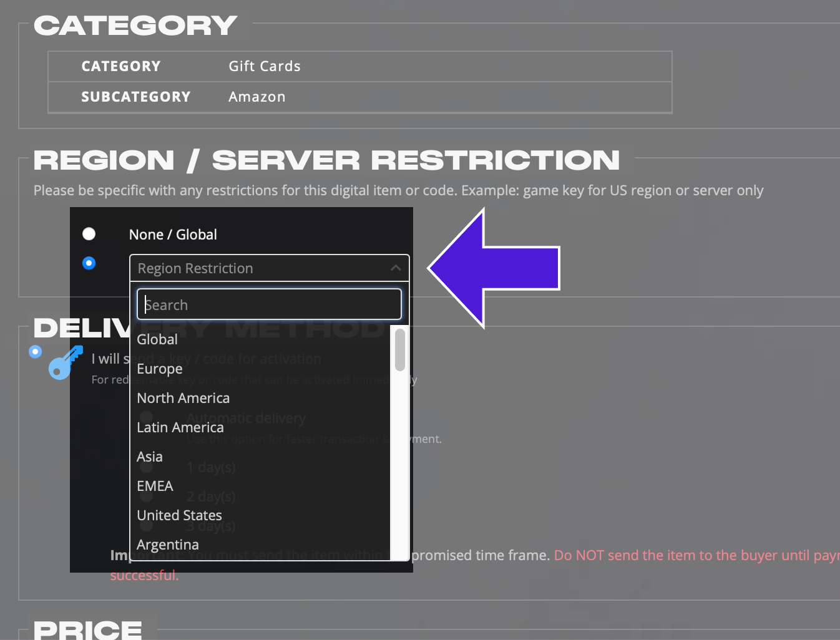Screen dimensions: 840x640
Task: Pick EMEA from the region options
Action: (x=155, y=486)
